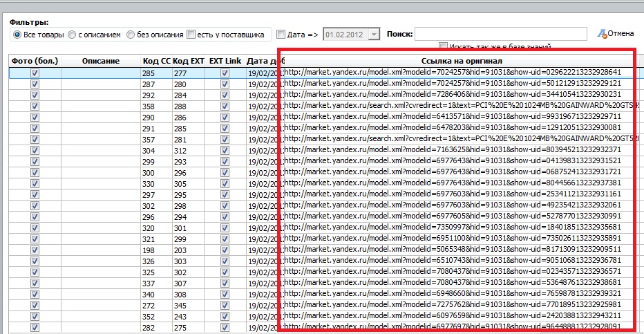Click link cell containing modelid=6977605
This screenshot has width=644, height=334.
[x=462, y=216]
